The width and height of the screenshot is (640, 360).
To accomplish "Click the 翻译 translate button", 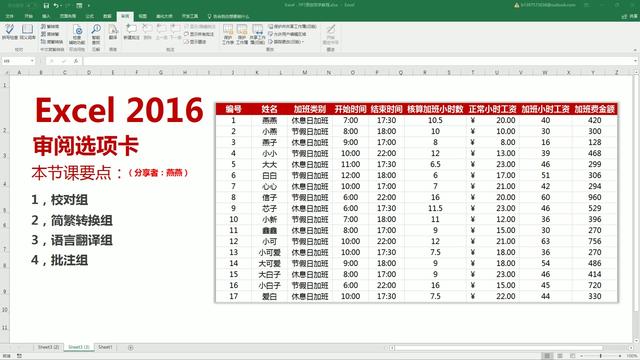I will (x=113, y=32).
